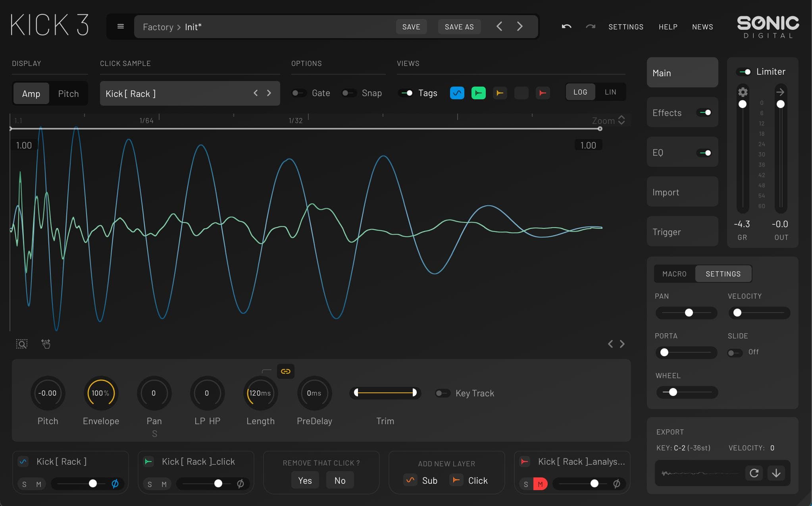Image resolution: width=812 pixels, height=506 pixels.
Task: Disable the Effects toggle switch
Action: click(705, 113)
